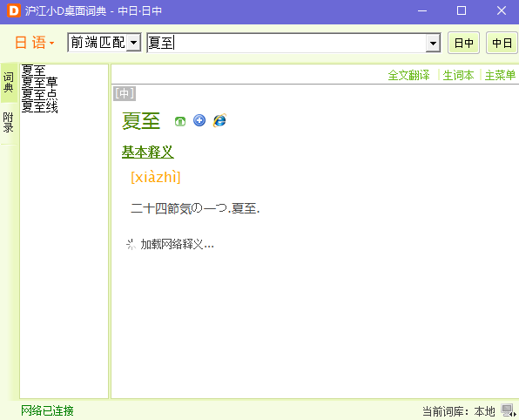Click the 加载网络释义... loading text
This screenshot has height=420, width=519.
[x=177, y=245]
